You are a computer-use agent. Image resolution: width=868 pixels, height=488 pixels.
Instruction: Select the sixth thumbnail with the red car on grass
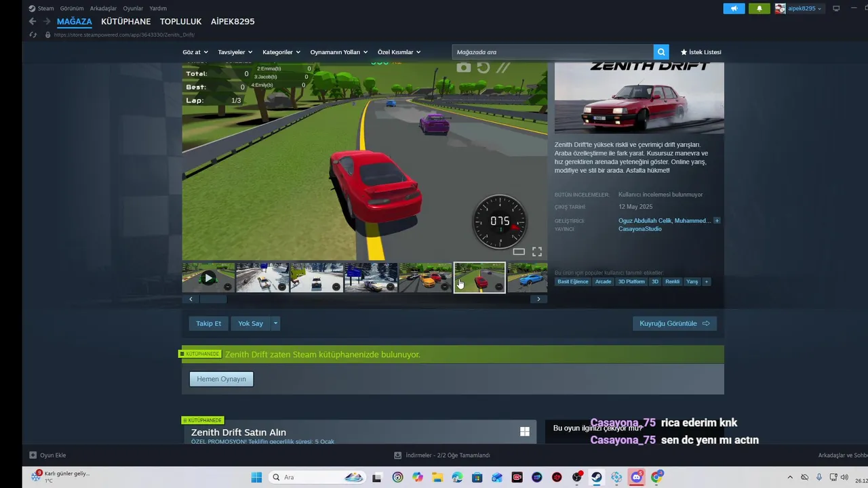(x=479, y=278)
